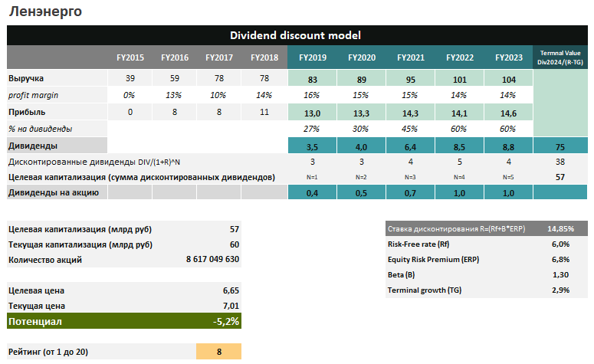Select the FY2022 dividends cell showing 8,5
This screenshot has height=364, width=594.
tap(459, 146)
